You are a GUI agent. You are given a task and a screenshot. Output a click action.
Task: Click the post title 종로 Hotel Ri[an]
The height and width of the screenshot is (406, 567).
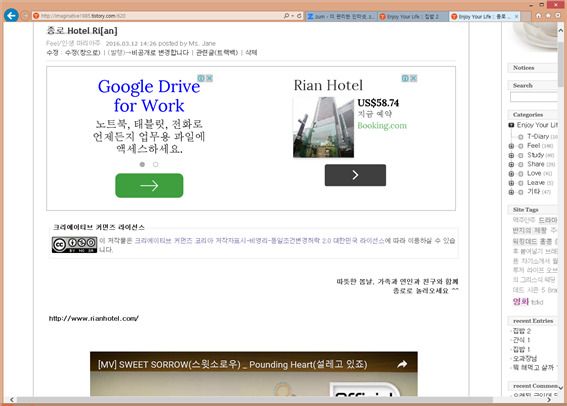(82, 31)
